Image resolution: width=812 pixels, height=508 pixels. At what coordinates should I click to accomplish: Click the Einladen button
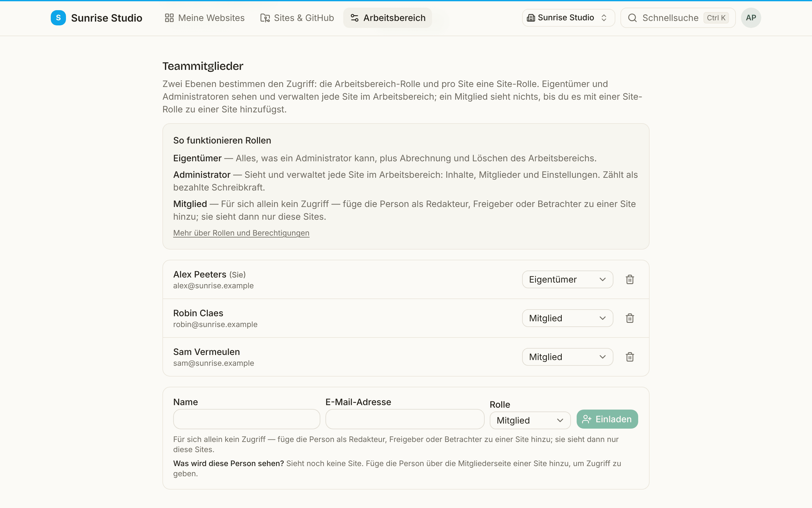[x=607, y=419]
